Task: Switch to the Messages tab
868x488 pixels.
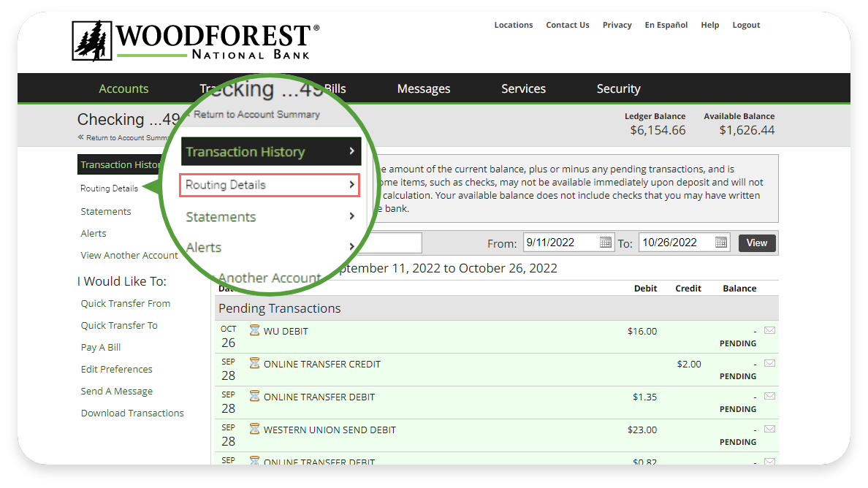Action: [x=423, y=89]
